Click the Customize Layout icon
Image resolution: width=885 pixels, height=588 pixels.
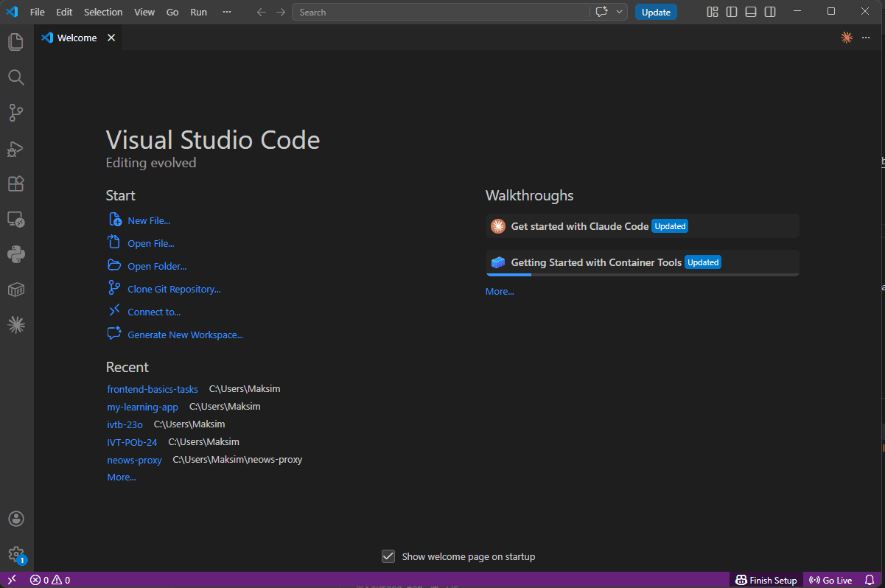pos(712,12)
